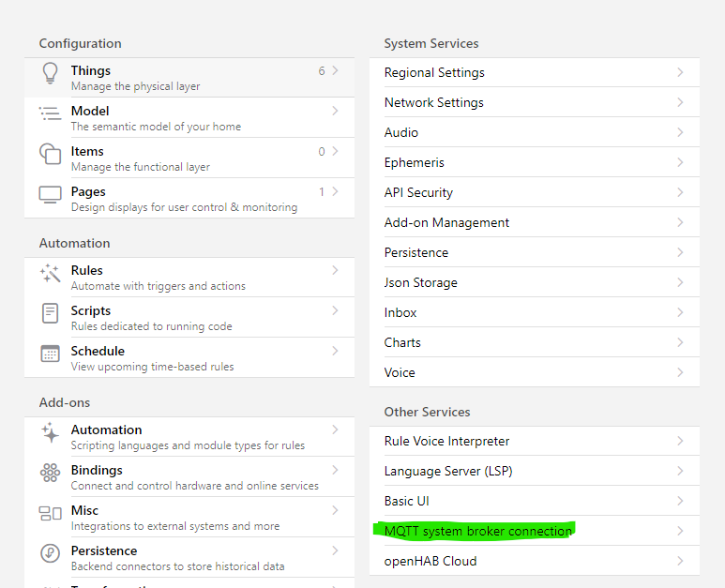
Task: Click the Rules magic wand icon
Action: [50, 274]
